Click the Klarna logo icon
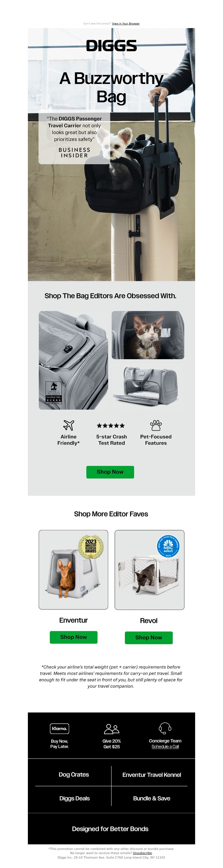The image size is (223, 868). pyautogui.click(x=59, y=728)
